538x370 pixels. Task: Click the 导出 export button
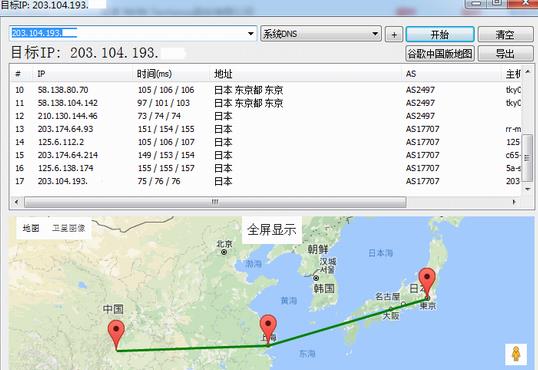tap(505, 54)
